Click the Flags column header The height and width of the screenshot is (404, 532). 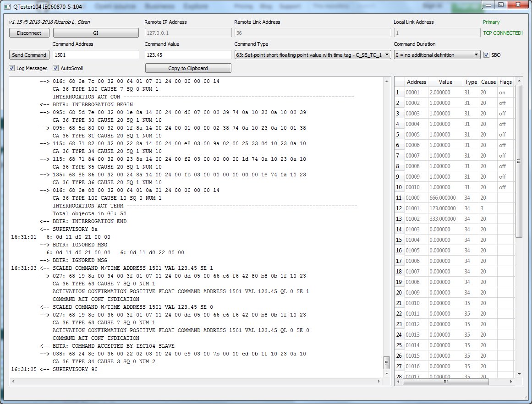505,82
